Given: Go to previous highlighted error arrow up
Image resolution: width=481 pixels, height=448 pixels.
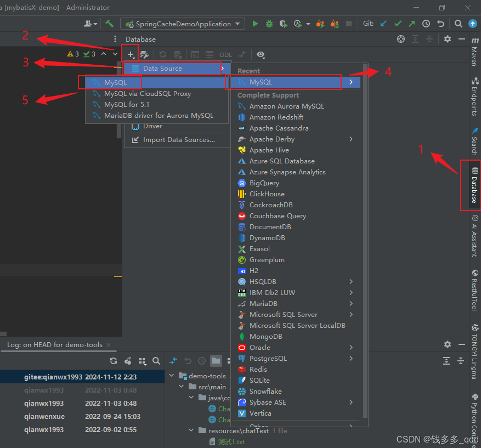Looking at the screenshot, I should (x=104, y=54).
